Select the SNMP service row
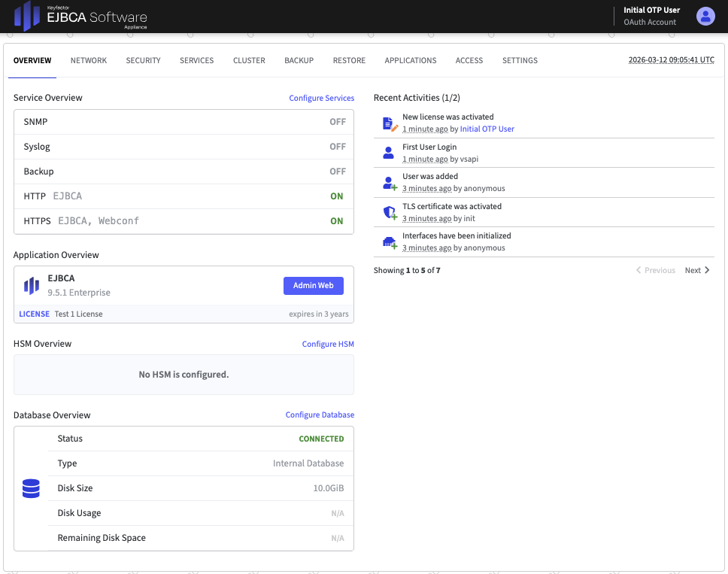 tap(184, 122)
